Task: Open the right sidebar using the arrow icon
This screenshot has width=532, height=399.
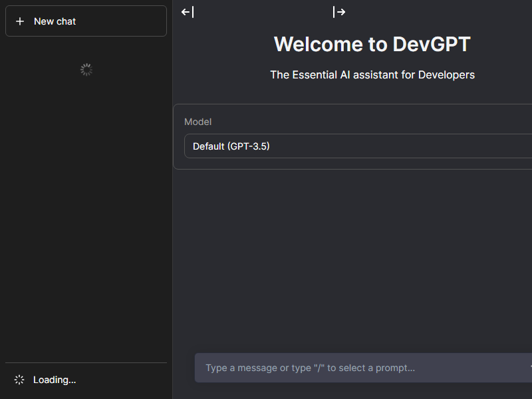Action: [339, 12]
